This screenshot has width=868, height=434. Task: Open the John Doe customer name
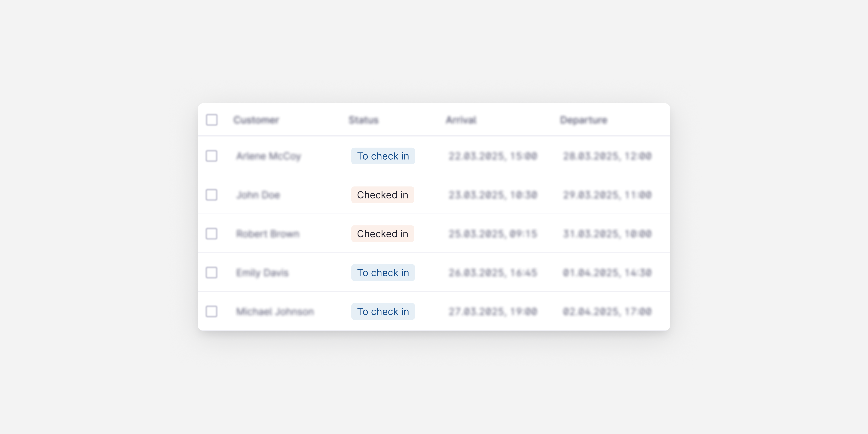(x=258, y=194)
